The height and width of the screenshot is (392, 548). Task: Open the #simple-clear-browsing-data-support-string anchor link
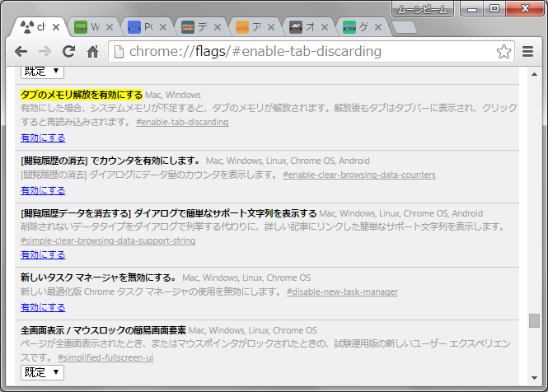pos(108,240)
